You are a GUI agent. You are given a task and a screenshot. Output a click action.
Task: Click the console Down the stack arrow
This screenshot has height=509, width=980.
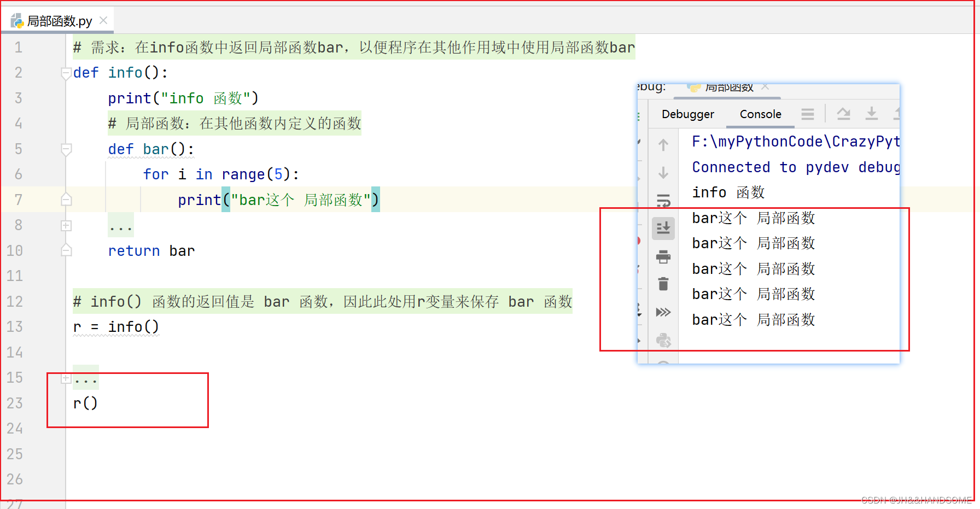pyautogui.click(x=663, y=173)
